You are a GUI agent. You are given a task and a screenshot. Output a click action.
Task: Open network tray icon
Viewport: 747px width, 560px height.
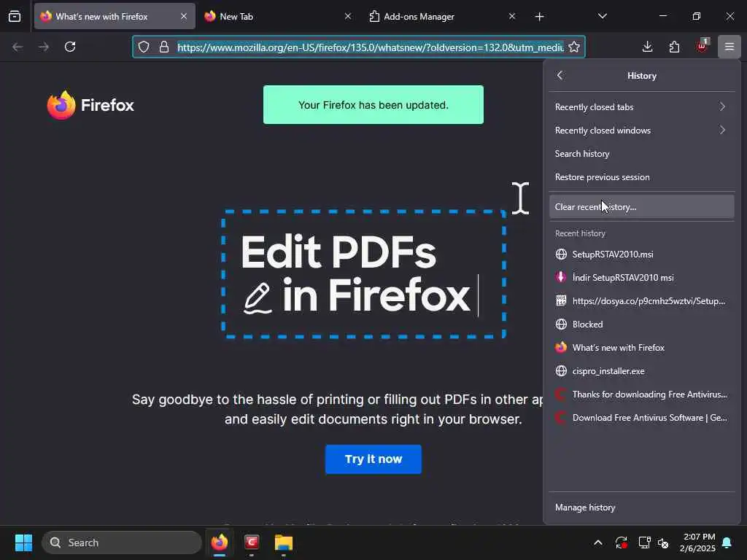644,542
